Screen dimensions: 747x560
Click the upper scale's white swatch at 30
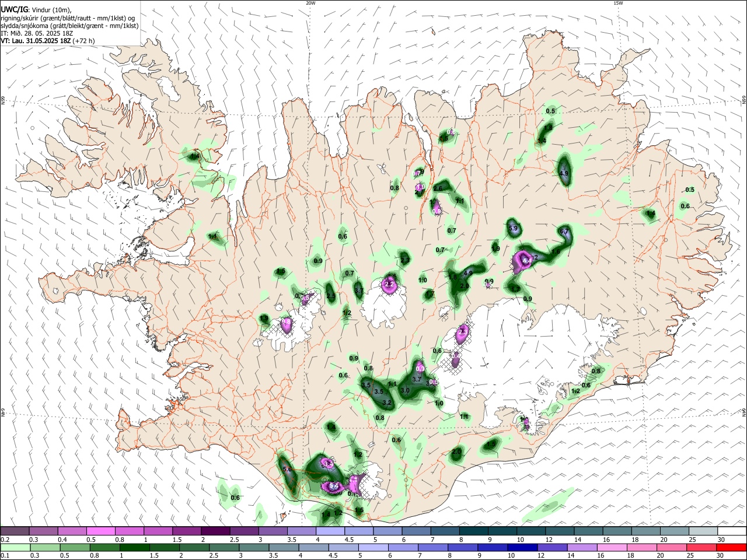(x=732, y=531)
